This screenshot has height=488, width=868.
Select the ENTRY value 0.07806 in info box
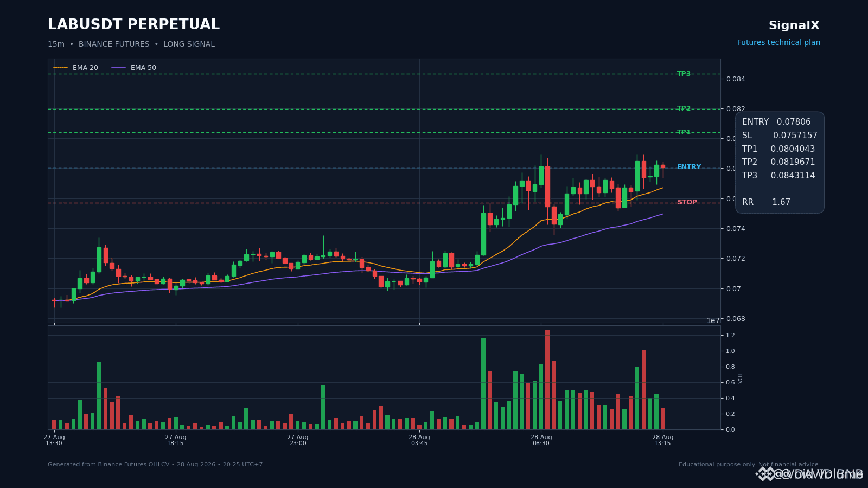(x=794, y=122)
